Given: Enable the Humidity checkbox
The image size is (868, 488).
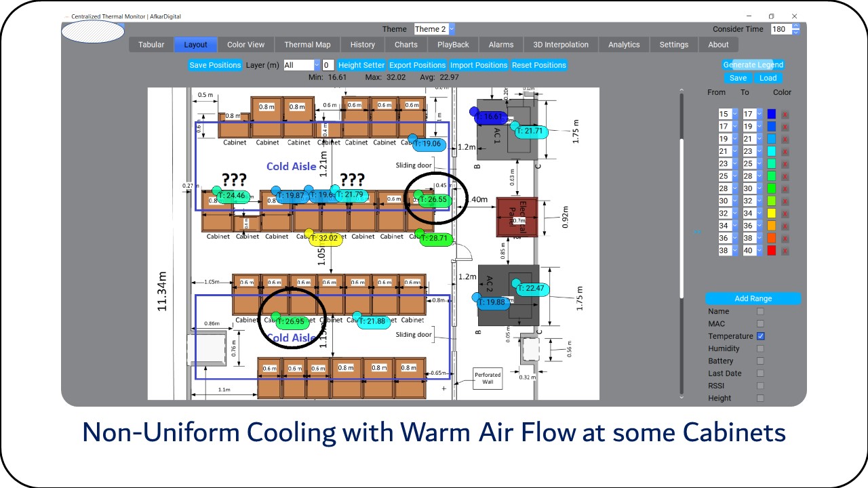Looking at the screenshot, I should tap(760, 348).
